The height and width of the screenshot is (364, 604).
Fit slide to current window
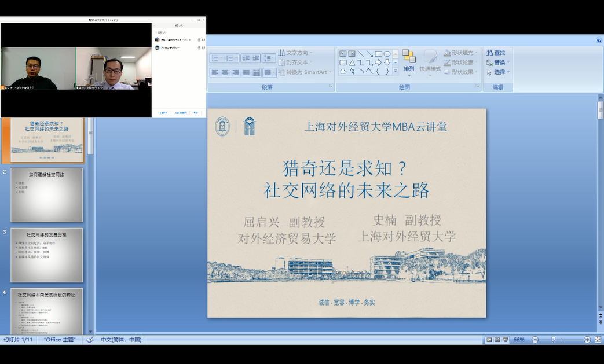598,340
